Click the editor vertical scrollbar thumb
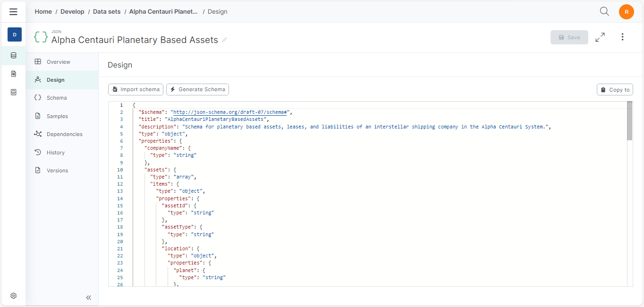The height and width of the screenshot is (307, 644). tap(629, 120)
